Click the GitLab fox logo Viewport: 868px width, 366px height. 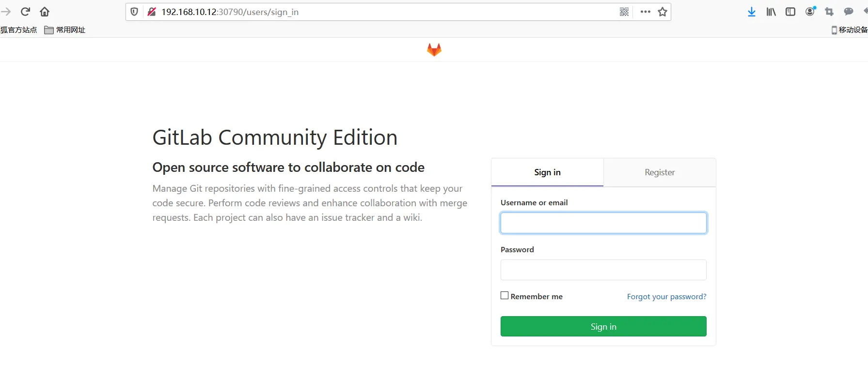(434, 49)
